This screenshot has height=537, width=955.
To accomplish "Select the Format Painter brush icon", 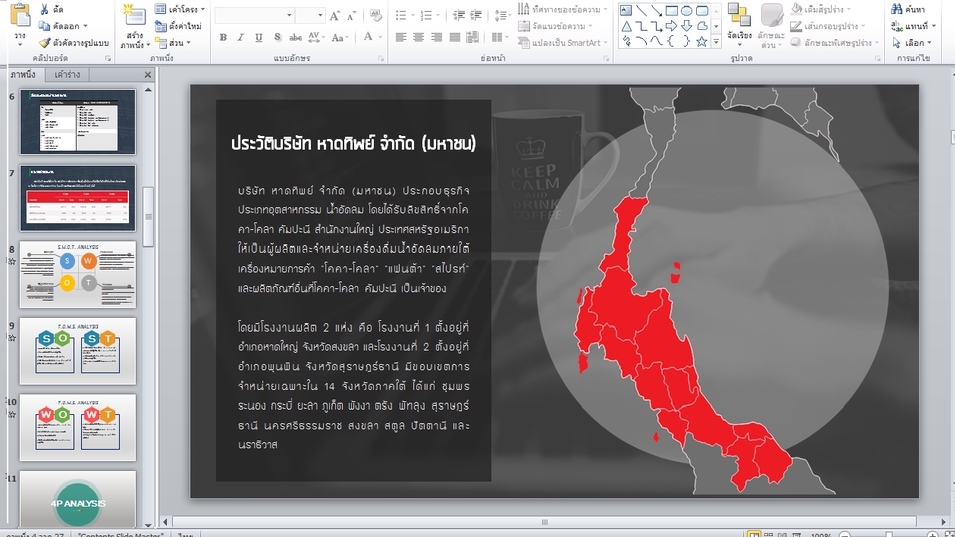I will pyautogui.click(x=45, y=43).
